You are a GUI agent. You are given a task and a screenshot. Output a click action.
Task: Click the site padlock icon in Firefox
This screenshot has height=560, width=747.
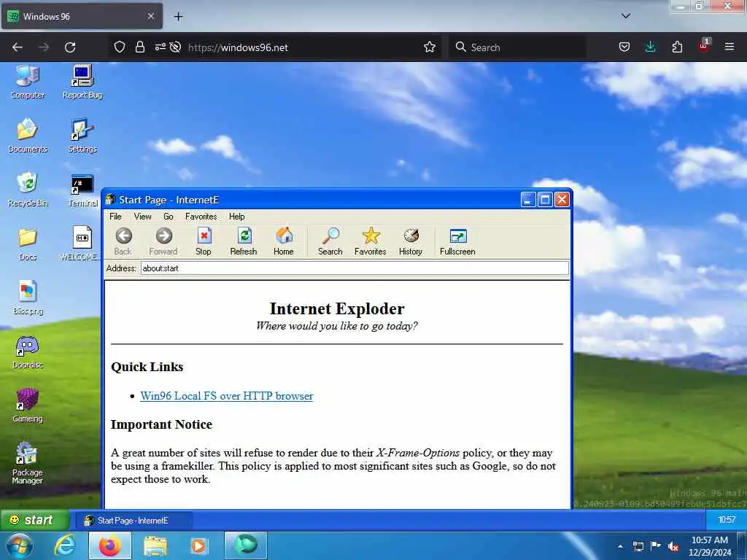(139, 47)
